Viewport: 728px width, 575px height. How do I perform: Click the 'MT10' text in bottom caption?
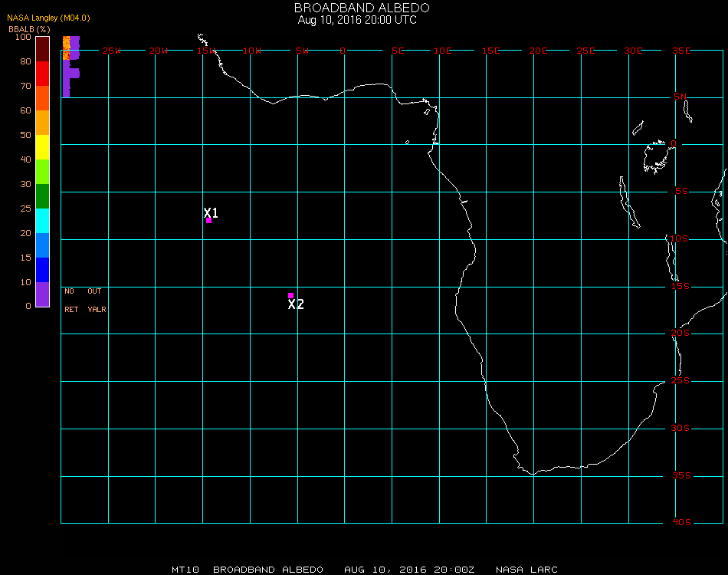(x=185, y=570)
